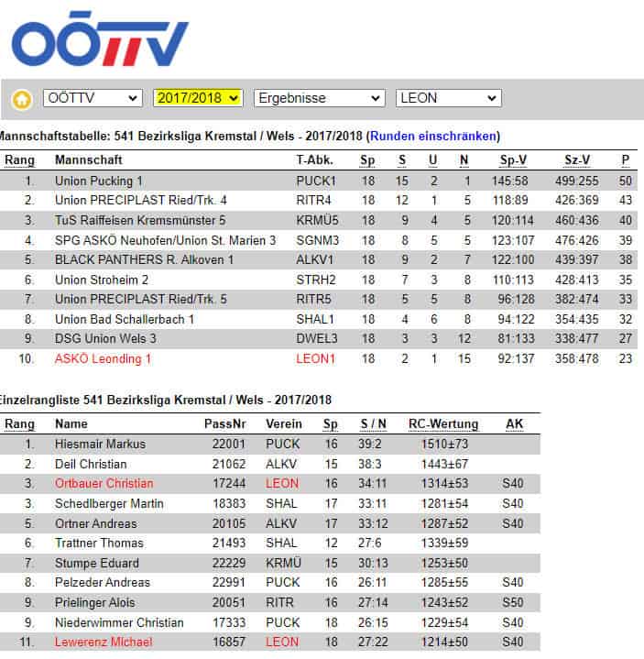The height and width of the screenshot is (659, 644).
Task: Select team DSG Union Wels 3
Action: (105, 339)
